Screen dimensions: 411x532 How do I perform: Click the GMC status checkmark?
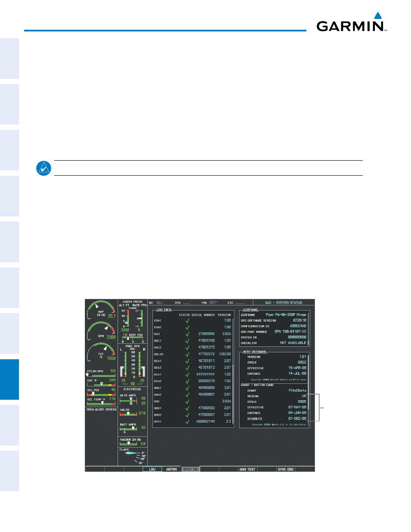187,401
